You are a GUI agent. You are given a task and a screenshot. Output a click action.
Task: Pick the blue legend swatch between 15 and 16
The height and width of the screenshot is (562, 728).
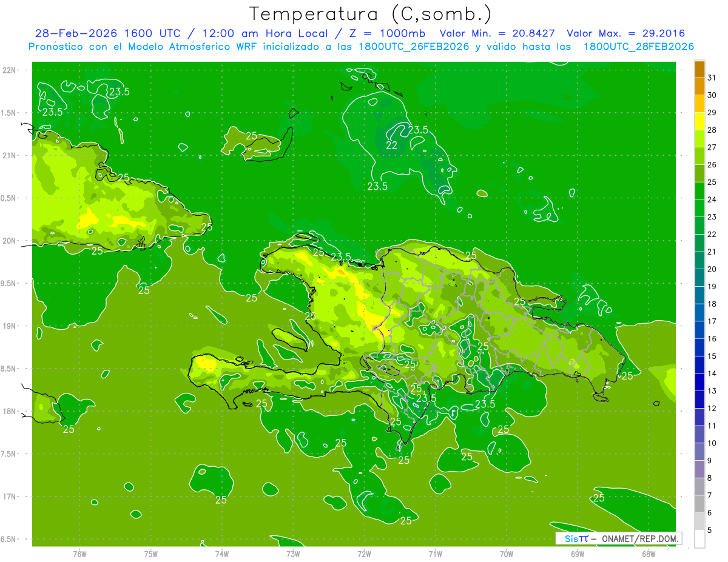(x=699, y=347)
